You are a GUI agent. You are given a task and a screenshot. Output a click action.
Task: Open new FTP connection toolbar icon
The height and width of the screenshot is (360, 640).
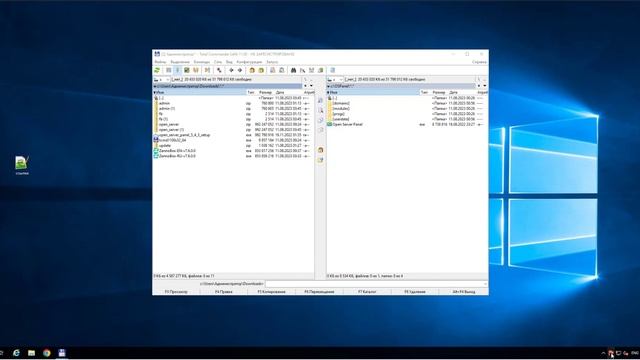(x=282, y=70)
